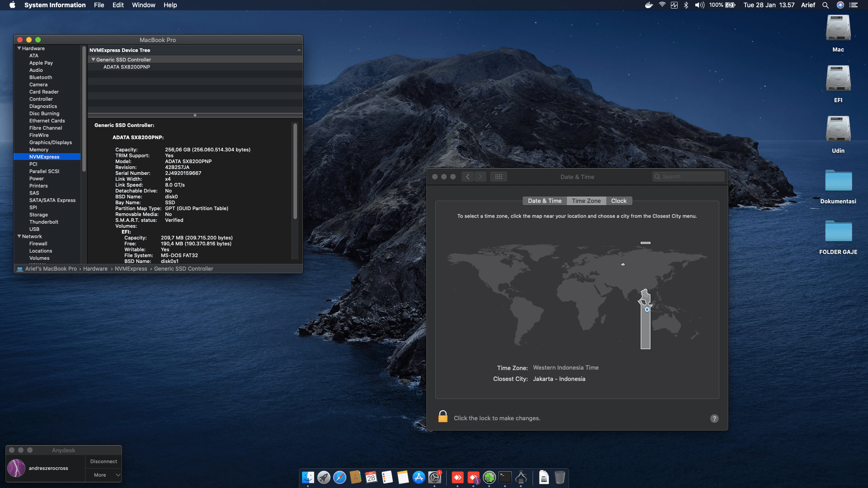This screenshot has height=488, width=868.
Task: Click forward arrow in System Preferences
Action: coord(481,177)
